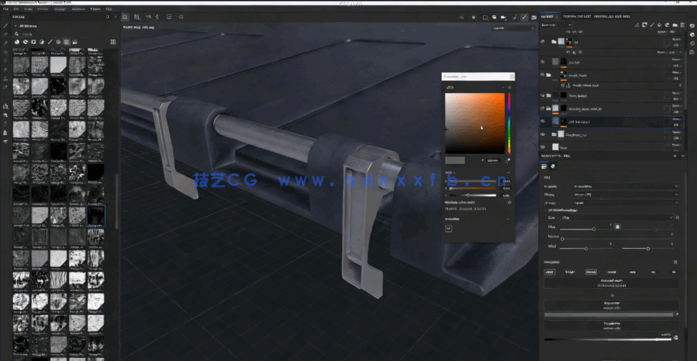Click the add mask icon in Layers toolbar
This screenshot has height=361, width=697.
[x=645, y=25]
